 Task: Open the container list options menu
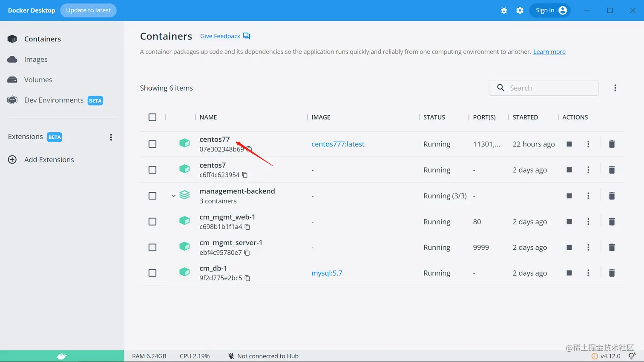coord(615,88)
